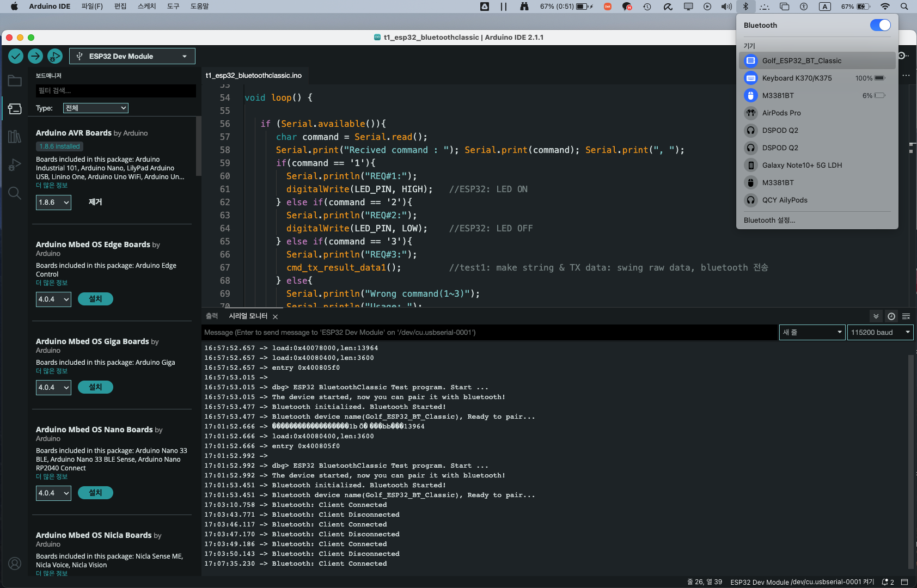This screenshot has width=917, height=588.
Task: Start the Debug toolbar button
Action: pos(55,56)
